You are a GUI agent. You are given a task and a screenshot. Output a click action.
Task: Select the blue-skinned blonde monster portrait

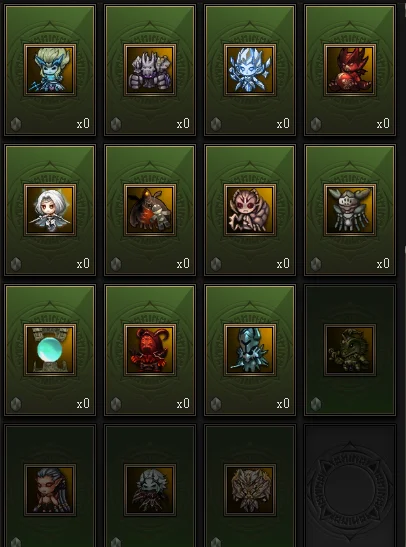coord(50,70)
